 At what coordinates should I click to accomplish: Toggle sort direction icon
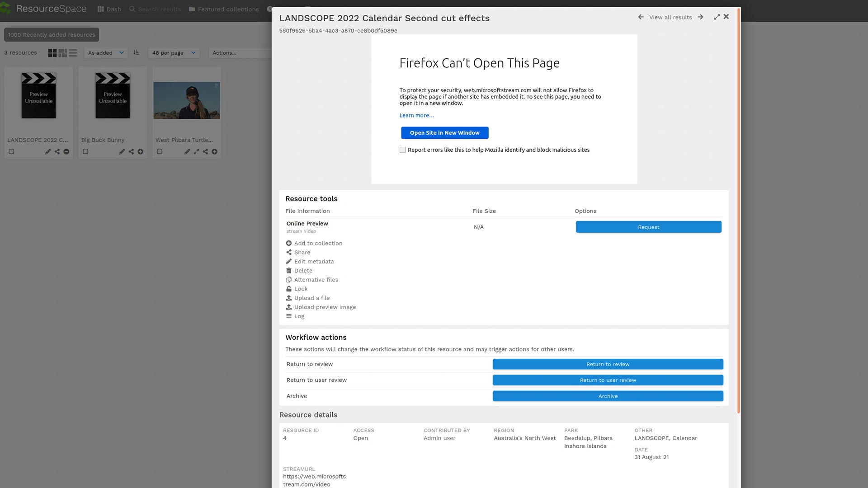[136, 52]
